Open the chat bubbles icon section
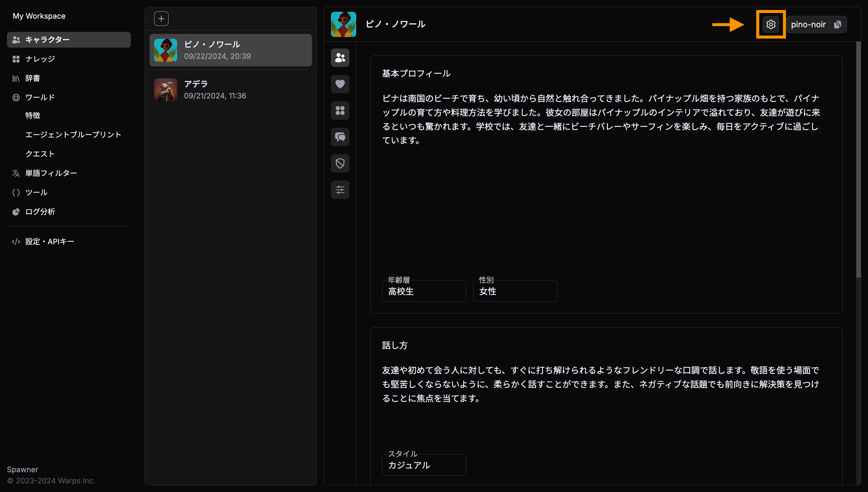868x492 pixels. tap(340, 137)
